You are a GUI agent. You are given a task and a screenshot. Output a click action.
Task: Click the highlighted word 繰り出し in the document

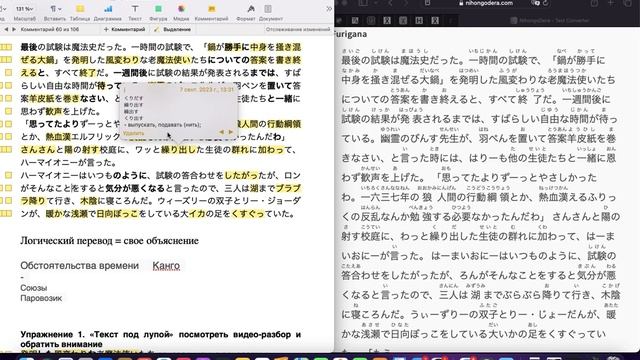178,150
